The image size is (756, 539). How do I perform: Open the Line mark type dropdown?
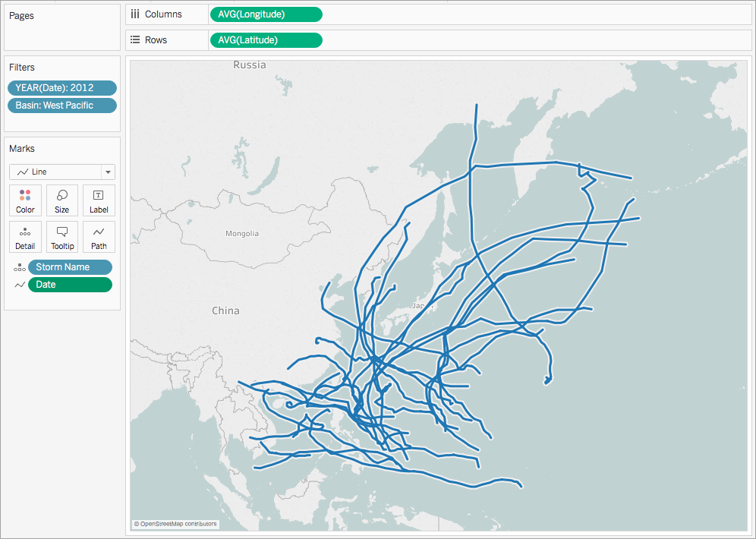click(x=62, y=172)
